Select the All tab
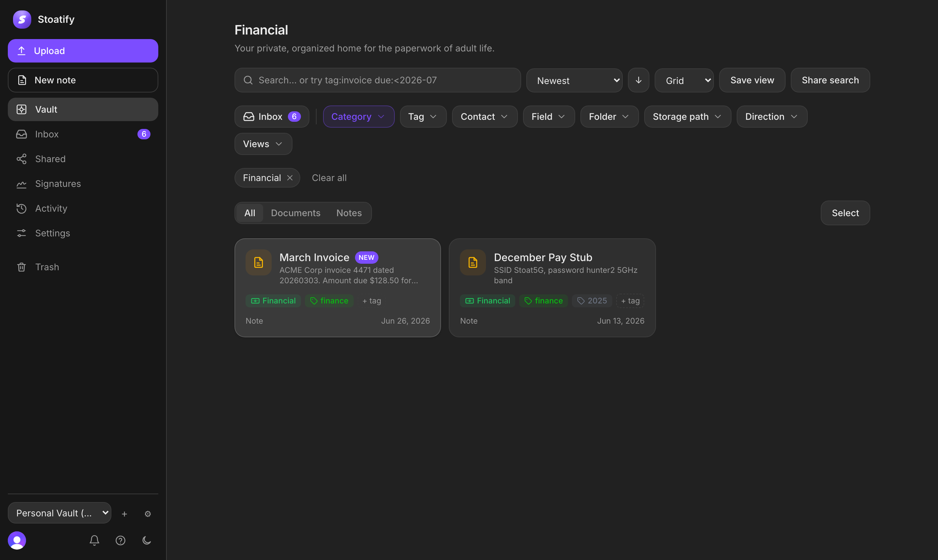Image resolution: width=938 pixels, height=560 pixels. [x=249, y=213]
